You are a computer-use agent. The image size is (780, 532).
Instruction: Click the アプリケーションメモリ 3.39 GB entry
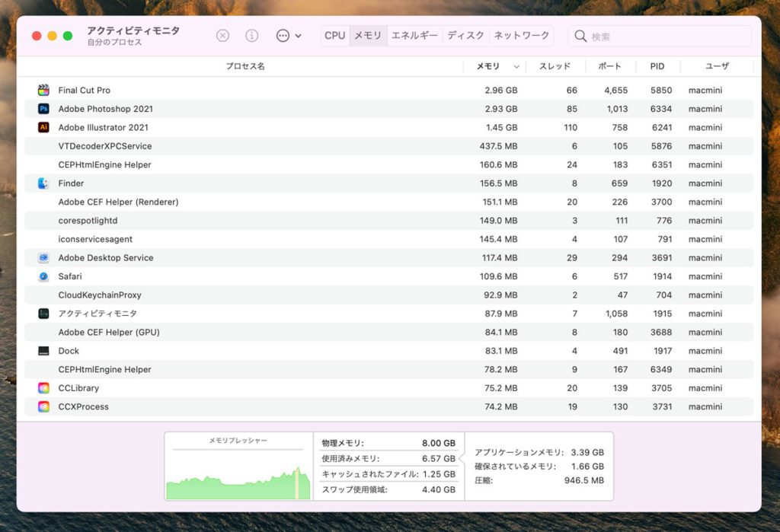539,452
